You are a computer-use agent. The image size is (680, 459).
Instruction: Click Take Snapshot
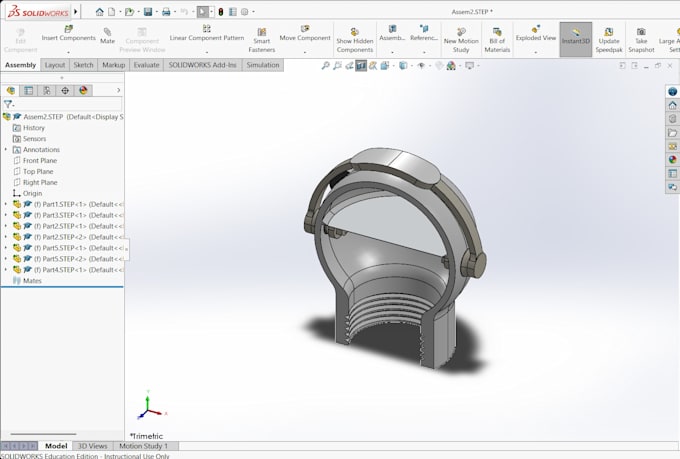point(641,40)
